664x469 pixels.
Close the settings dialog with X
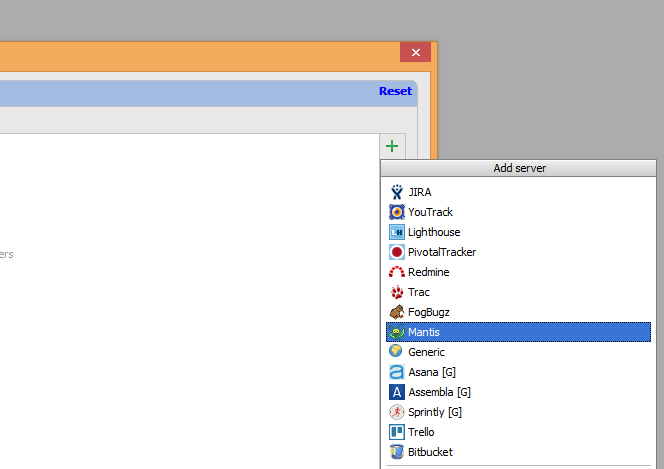[415, 52]
